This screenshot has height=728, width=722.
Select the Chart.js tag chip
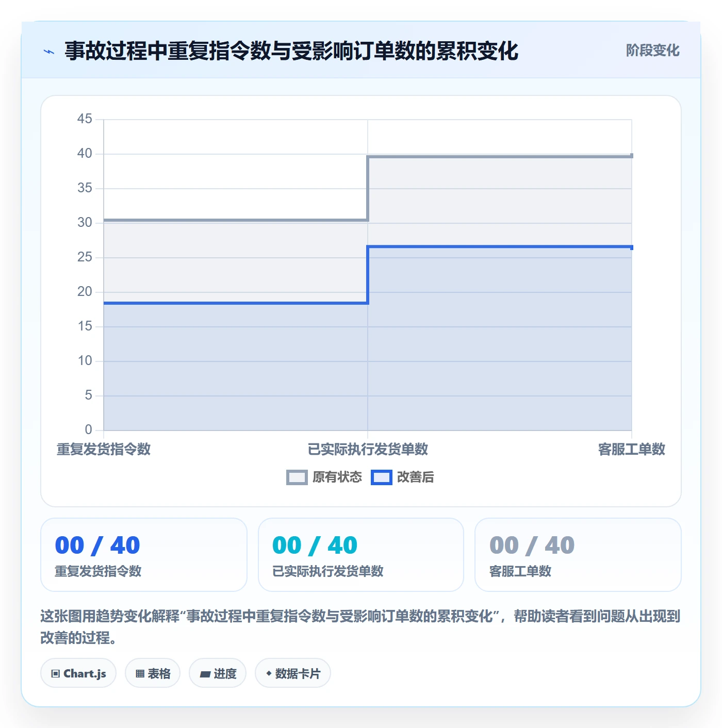click(78, 673)
